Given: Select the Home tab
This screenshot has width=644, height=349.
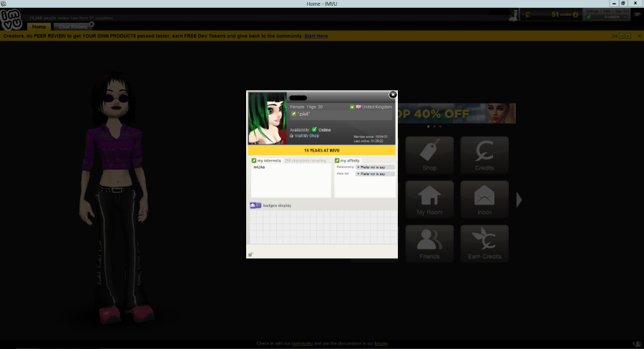Looking at the screenshot, I should point(39,26).
